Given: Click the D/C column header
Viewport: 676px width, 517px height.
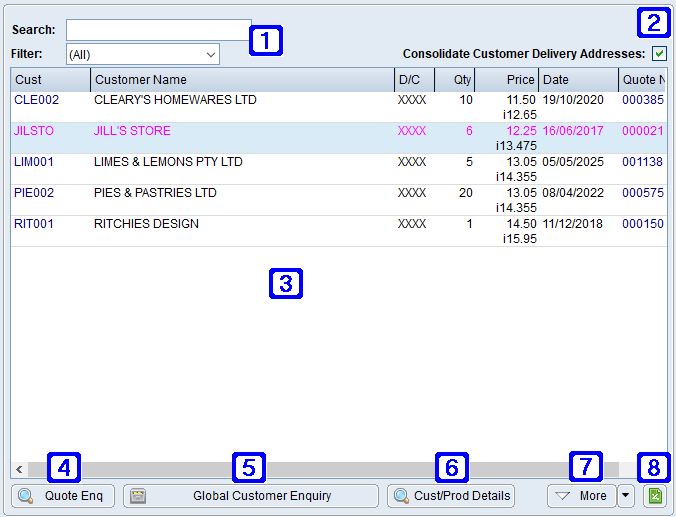Looking at the screenshot, I should 414,80.
